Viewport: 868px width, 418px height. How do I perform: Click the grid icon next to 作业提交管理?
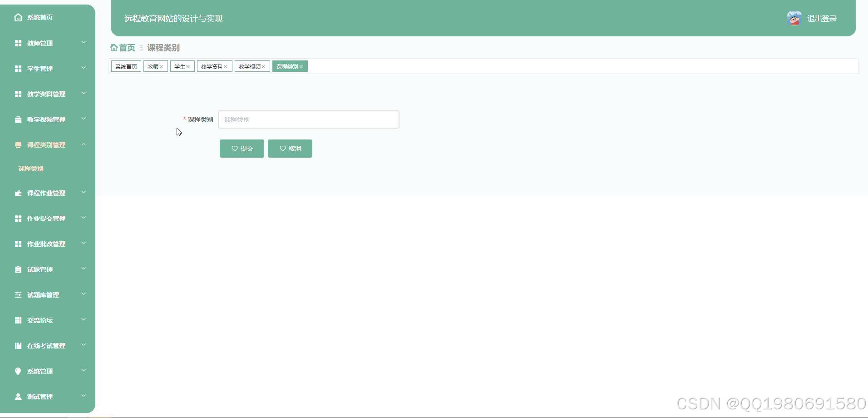18,219
